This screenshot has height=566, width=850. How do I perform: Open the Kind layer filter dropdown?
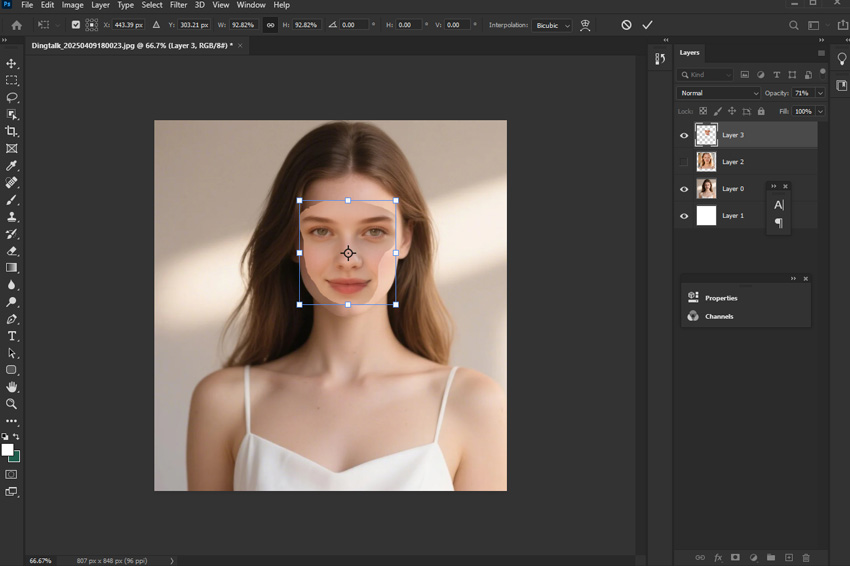point(706,75)
